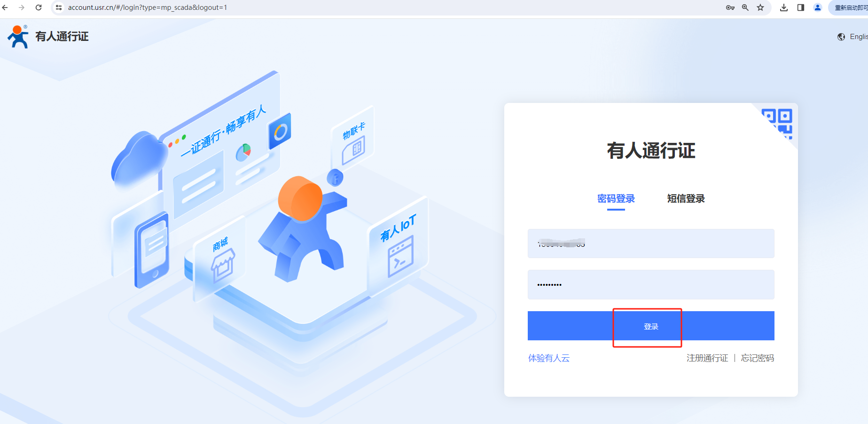Click the browser back arrow
This screenshot has height=424, width=868.
(x=5, y=8)
